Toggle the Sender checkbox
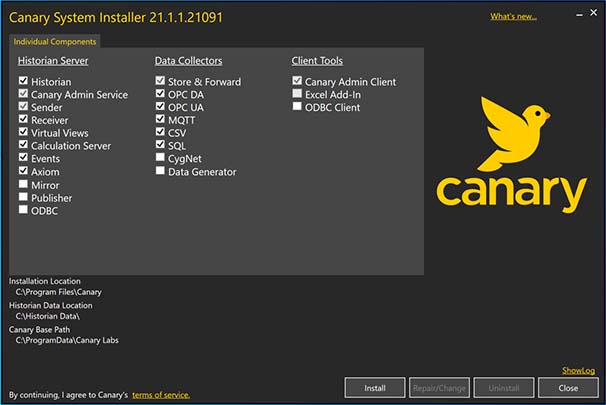The width and height of the screenshot is (606, 405). coord(23,106)
